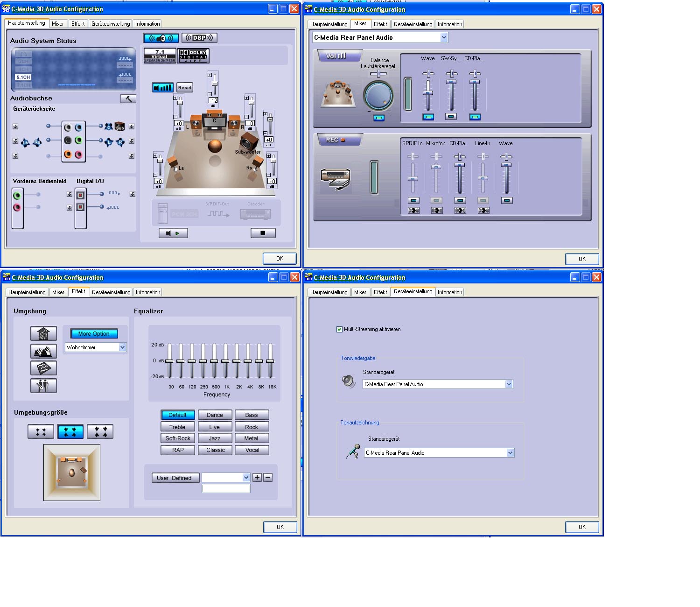The height and width of the screenshot is (607, 700).
Task: Click the blue volume bars icon beside Reset
Action: point(163,87)
